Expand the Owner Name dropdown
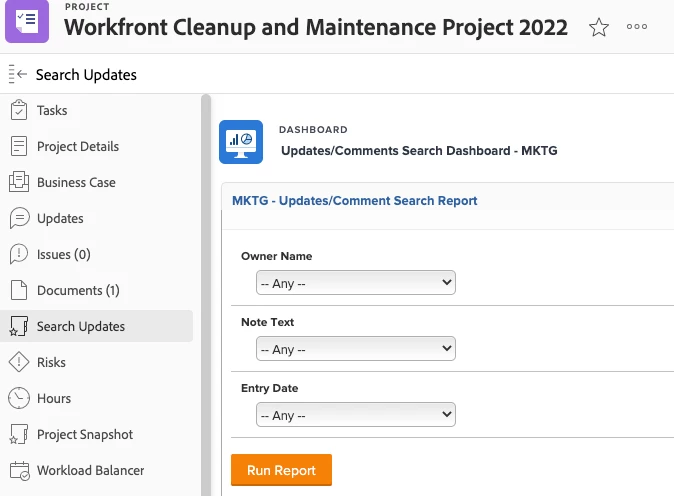This screenshot has height=496, width=674. (x=355, y=283)
